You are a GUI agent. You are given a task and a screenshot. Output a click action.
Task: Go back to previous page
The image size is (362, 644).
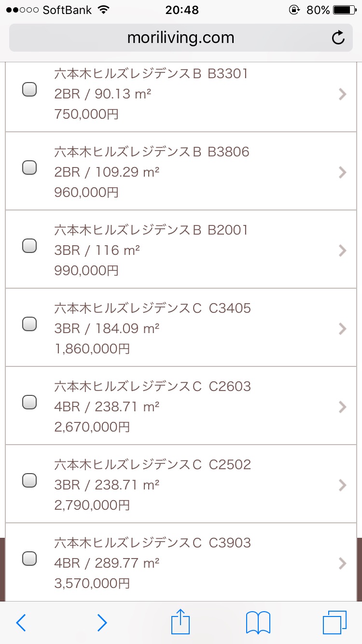point(21,623)
